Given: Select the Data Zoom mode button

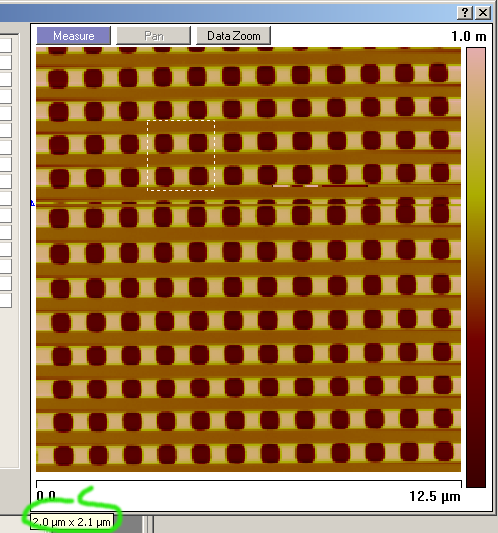Looking at the screenshot, I should pyautogui.click(x=234, y=36).
